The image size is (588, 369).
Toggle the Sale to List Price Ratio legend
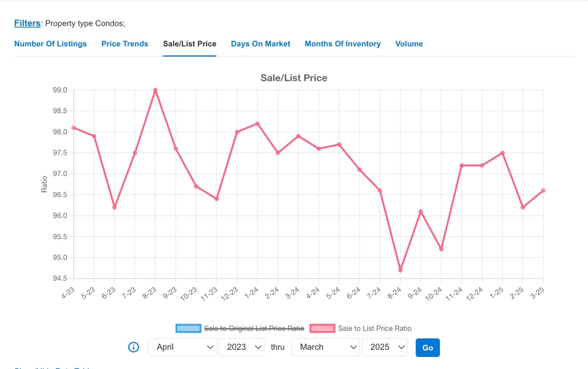point(374,328)
